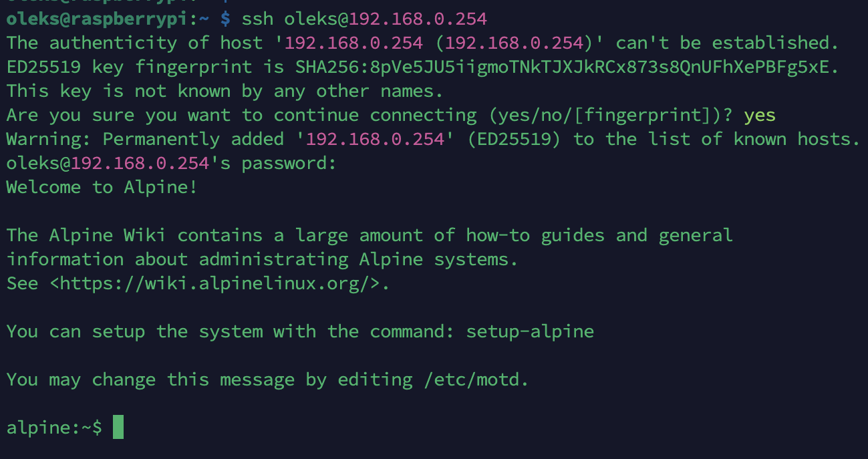The image size is (868, 459).
Task: Click the setup-alpine command text
Action: [530, 331]
